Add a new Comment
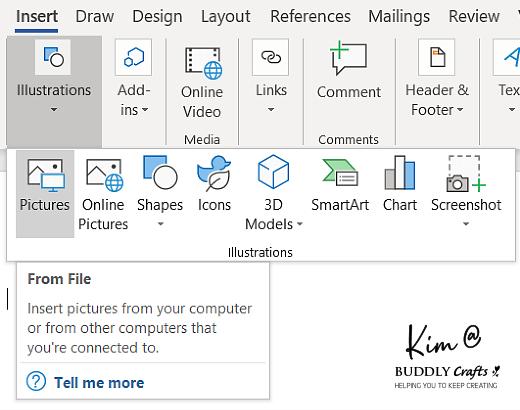 click(x=349, y=71)
